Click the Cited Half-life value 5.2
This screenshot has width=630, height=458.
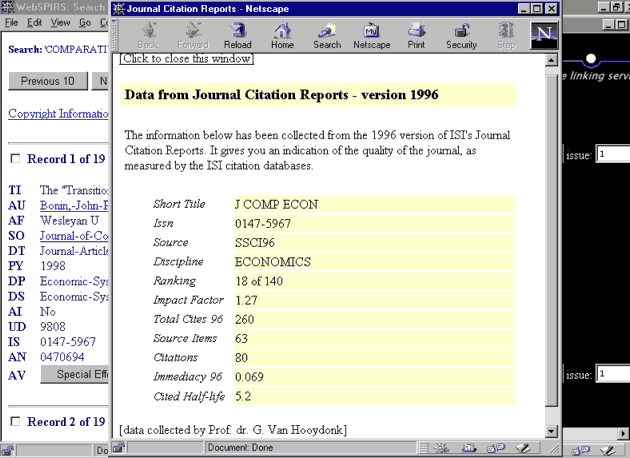[243, 397]
